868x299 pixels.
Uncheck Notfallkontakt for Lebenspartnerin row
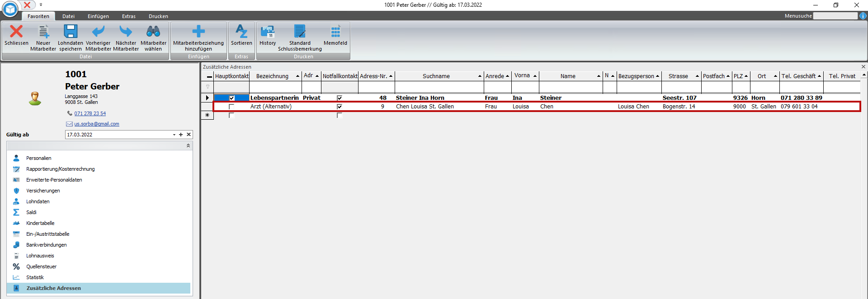(x=340, y=98)
